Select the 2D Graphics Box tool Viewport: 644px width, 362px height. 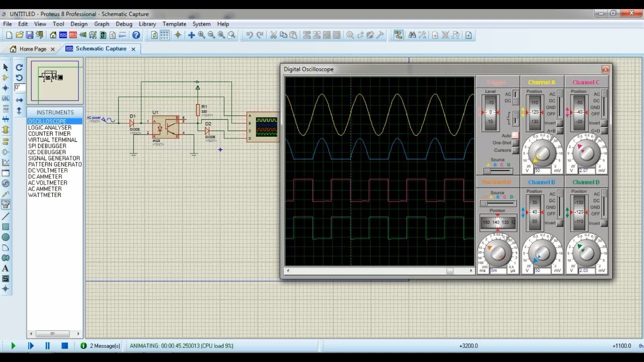[6, 227]
